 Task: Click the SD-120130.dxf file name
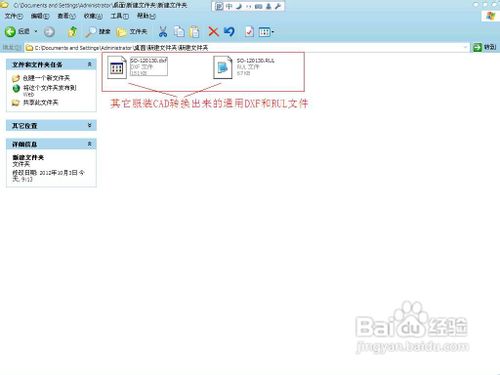[148, 60]
